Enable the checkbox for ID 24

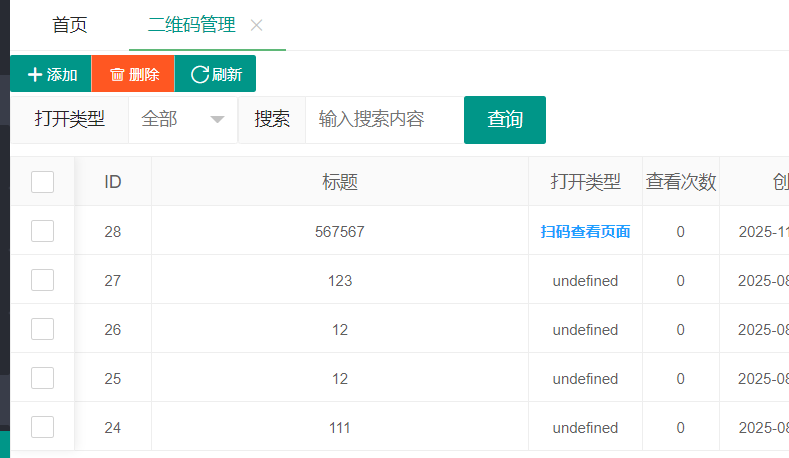coord(42,427)
